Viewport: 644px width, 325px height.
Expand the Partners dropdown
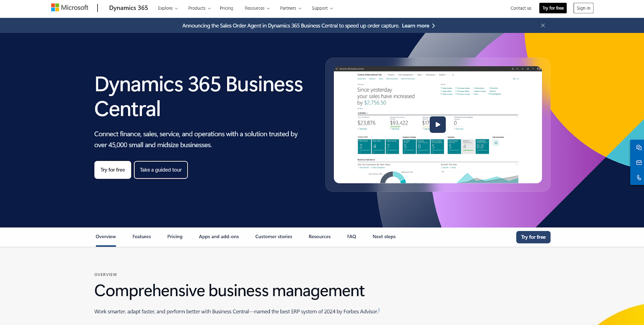click(291, 8)
